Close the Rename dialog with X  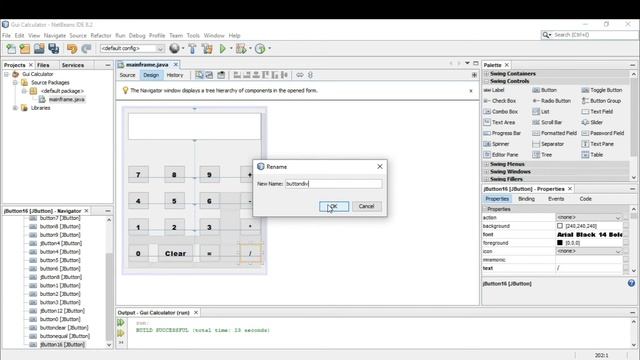click(380, 167)
